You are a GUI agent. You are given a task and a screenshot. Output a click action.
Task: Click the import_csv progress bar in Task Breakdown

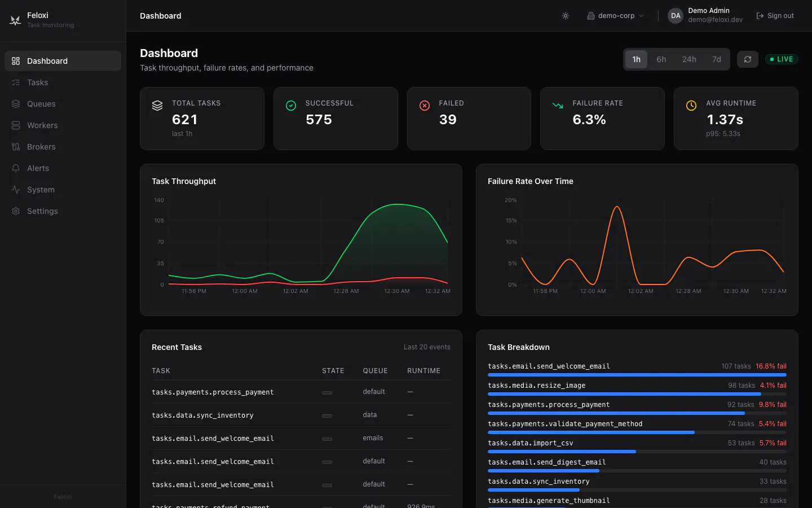637,452
